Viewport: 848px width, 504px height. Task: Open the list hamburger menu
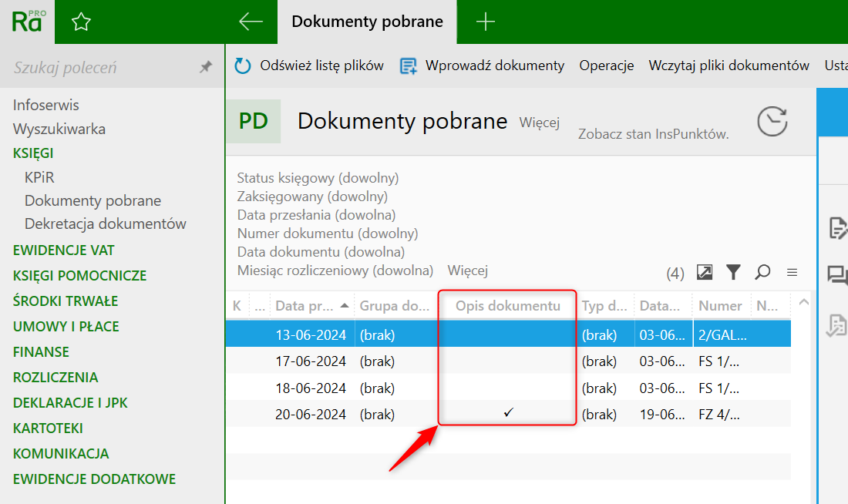(x=792, y=273)
